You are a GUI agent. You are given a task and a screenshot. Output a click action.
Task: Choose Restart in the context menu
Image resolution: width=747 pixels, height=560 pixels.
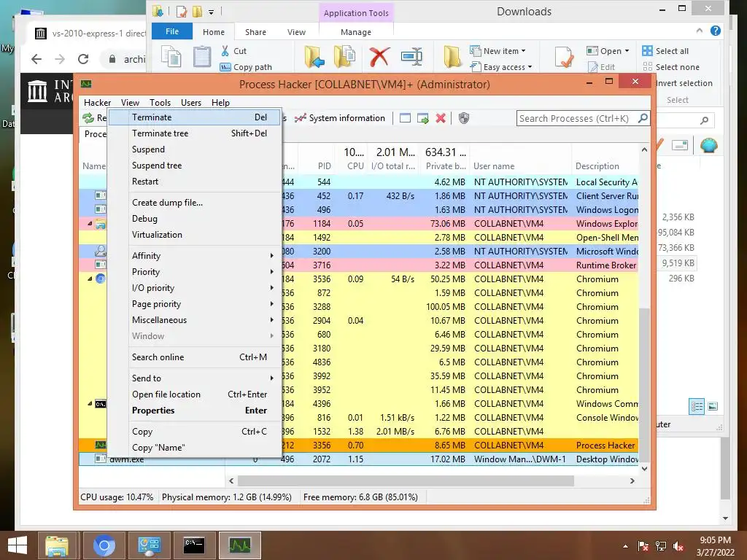pyautogui.click(x=195, y=182)
